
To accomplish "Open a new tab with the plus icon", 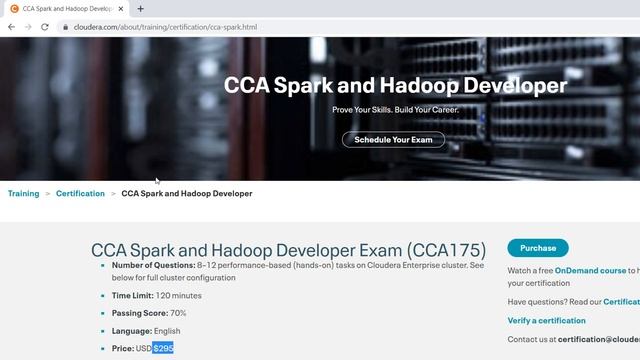I will click(140, 9).
